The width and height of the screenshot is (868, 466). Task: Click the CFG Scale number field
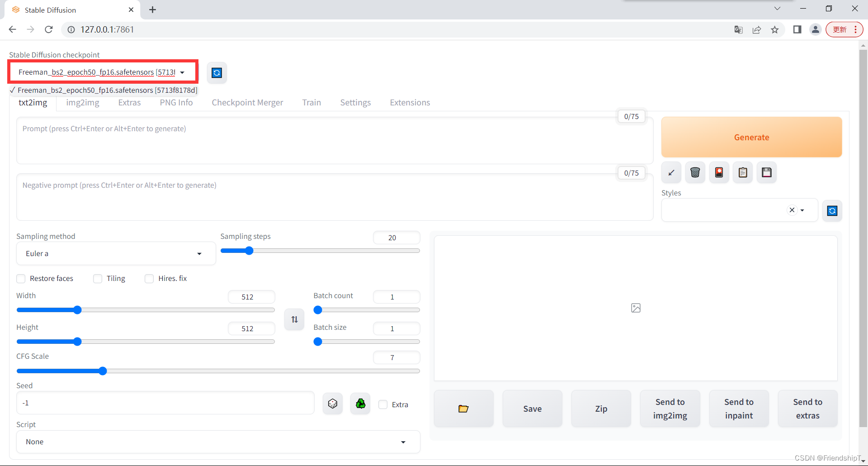pos(396,357)
